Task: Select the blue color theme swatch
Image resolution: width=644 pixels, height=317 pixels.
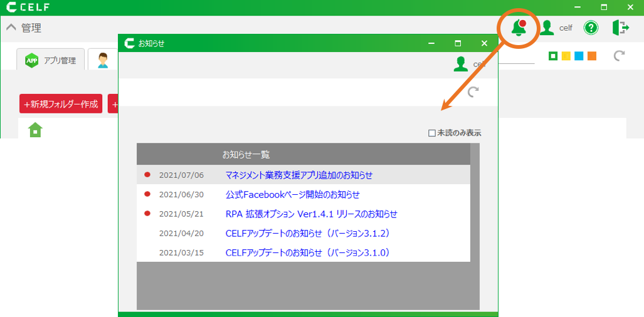Action: coord(579,56)
